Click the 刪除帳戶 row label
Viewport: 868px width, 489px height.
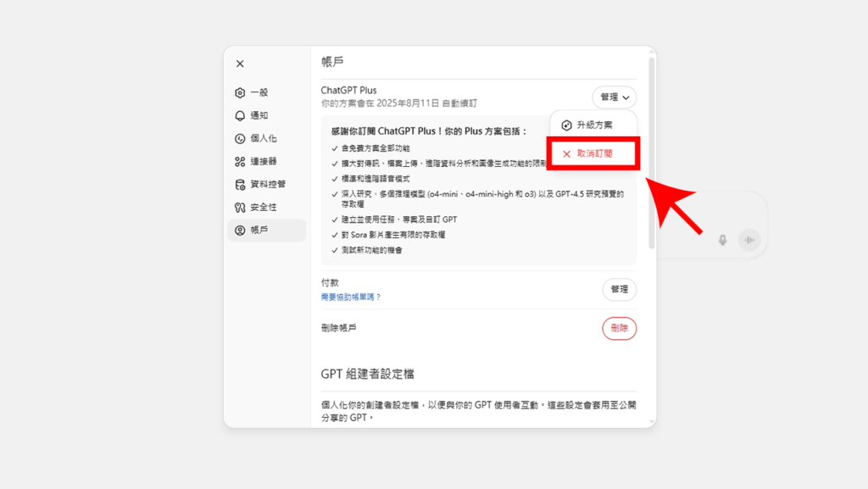tap(339, 328)
